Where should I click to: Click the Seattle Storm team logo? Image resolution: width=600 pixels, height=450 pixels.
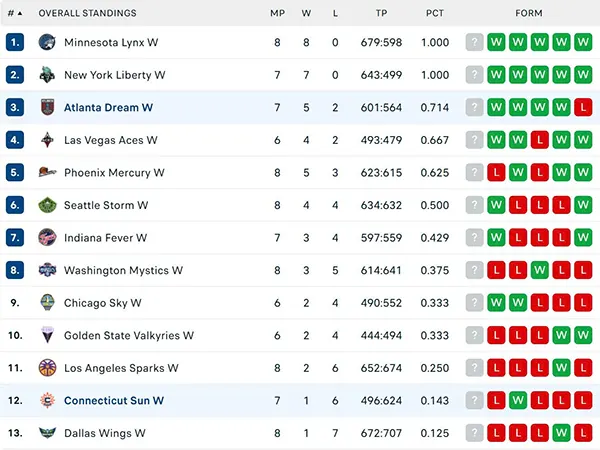point(47,205)
